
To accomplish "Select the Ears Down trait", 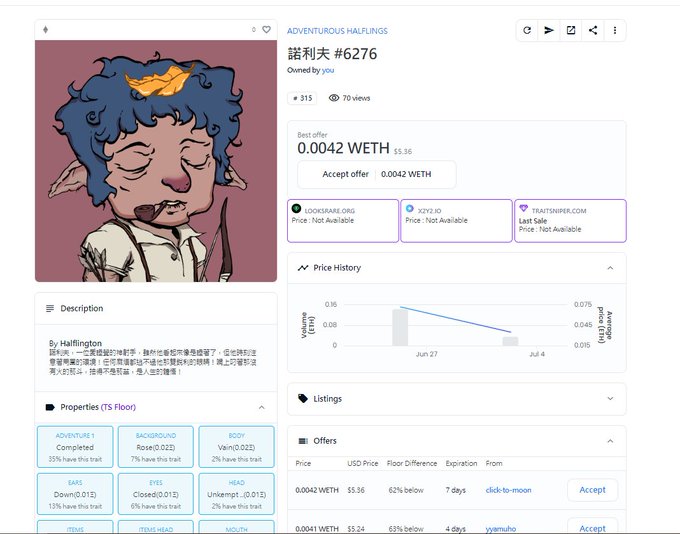I will tap(75, 494).
